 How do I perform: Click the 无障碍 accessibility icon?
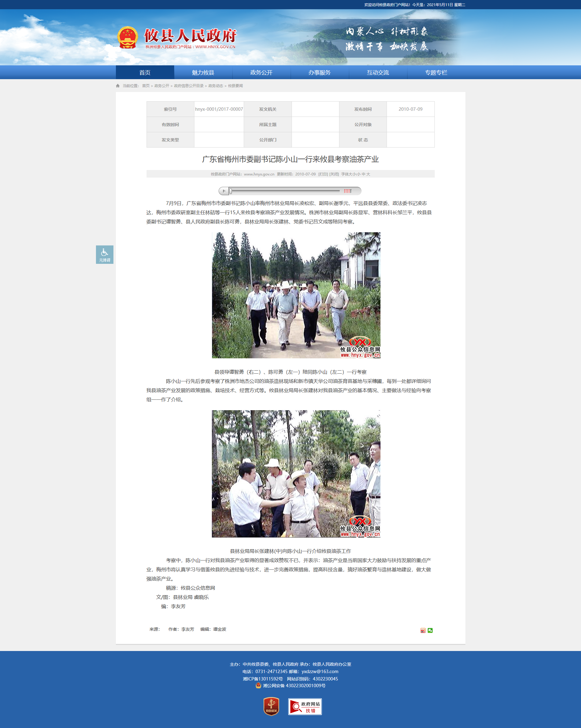[104, 254]
